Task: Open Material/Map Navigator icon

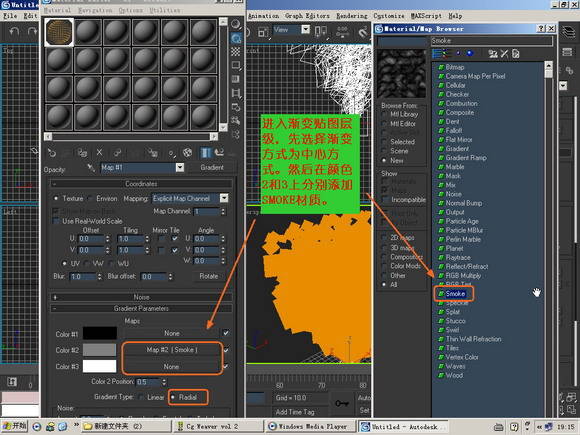Action: coord(236,134)
